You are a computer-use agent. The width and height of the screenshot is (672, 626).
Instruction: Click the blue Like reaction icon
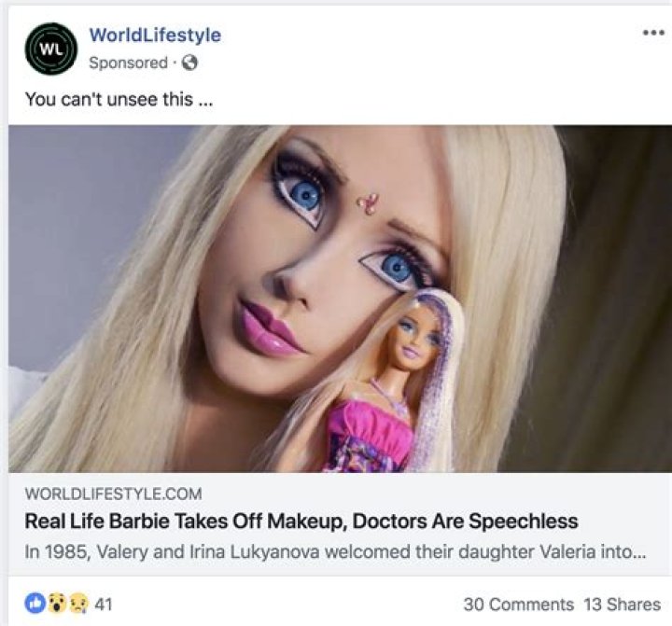pos(35,604)
